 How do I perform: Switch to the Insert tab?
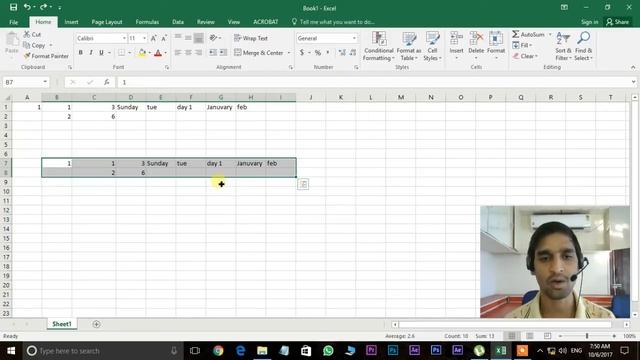click(x=71, y=22)
